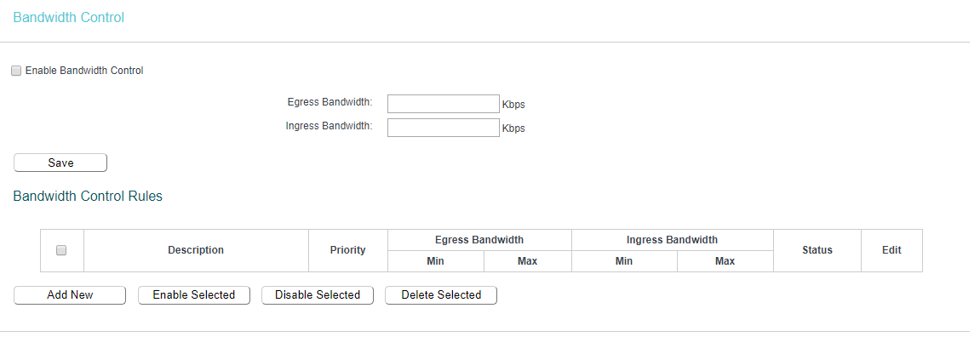Click Egress Bandwidth table column header
The image size is (980, 354).
(x=479, y=240)
